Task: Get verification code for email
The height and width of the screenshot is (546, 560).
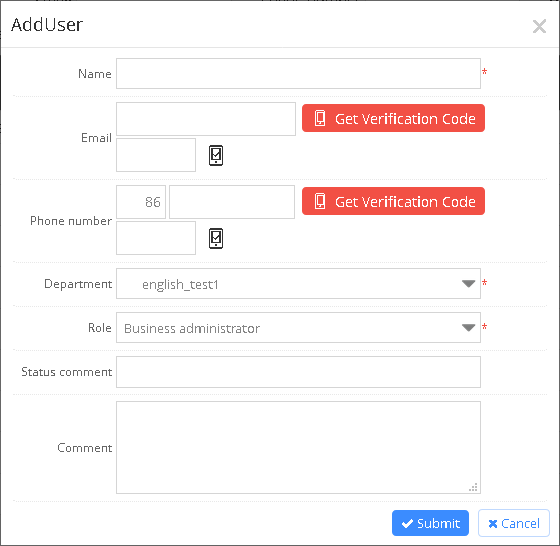Action: pyautogui.click(x=393, y=118)
